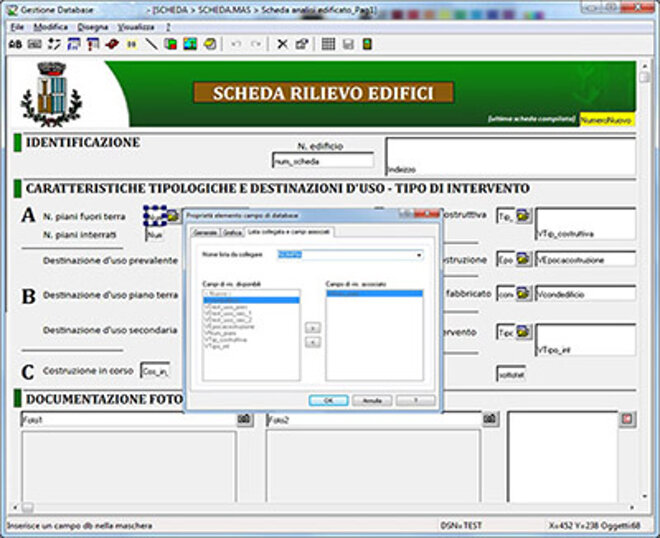Click the num_scheda input field
This screenshot has height=538, width=660.
(x=322, y=161)
